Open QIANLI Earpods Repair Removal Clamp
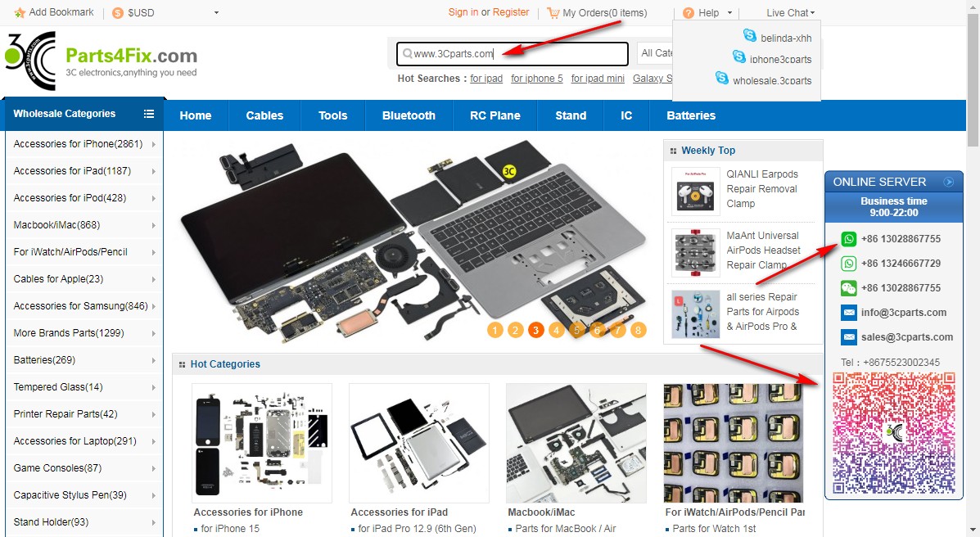Viewport: 980px width, 537px height. (762, 189)
